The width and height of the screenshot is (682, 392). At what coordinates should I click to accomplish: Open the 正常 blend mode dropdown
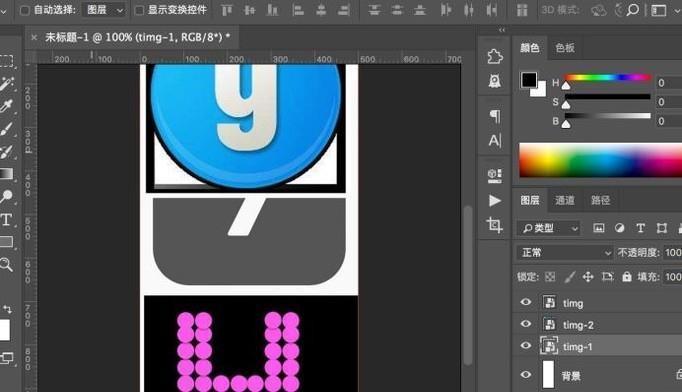565,252
